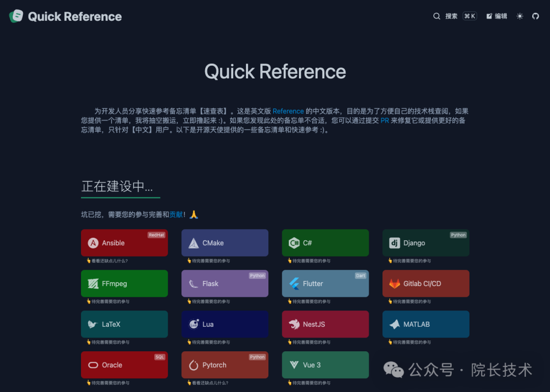Image resolution: width=550 pixels, height=392 pixels.
Task: Click the Django dj icon
Action: pyautogui.click(x=395, y=243)
